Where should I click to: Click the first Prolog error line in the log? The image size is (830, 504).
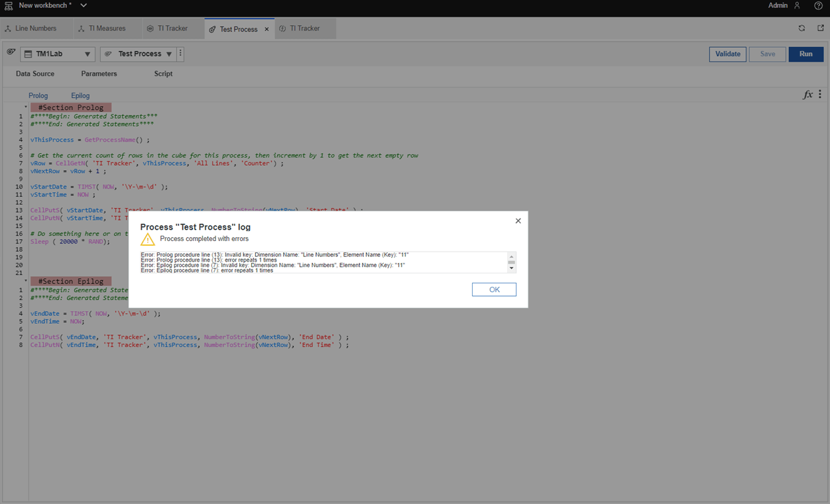coord(274,255)
